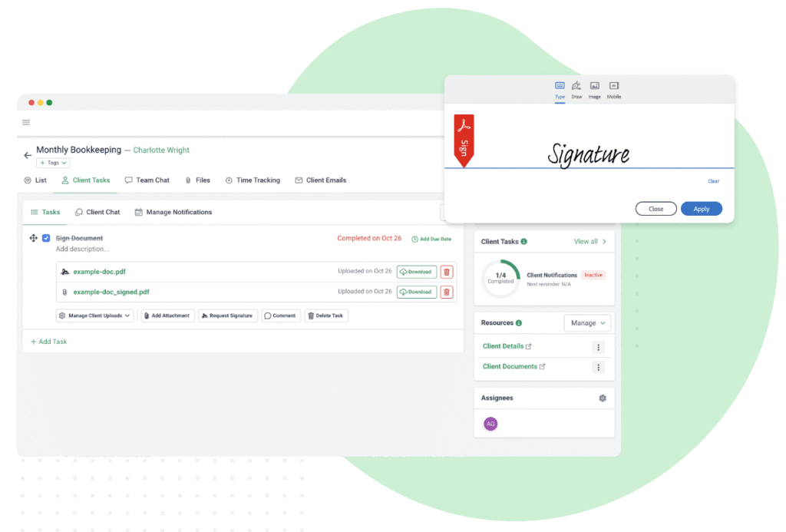Viewport: 786px width, 532px height.
Task: Delete the example-doc.pdf attachment via trash icon
Action: [x=447, y=272]
